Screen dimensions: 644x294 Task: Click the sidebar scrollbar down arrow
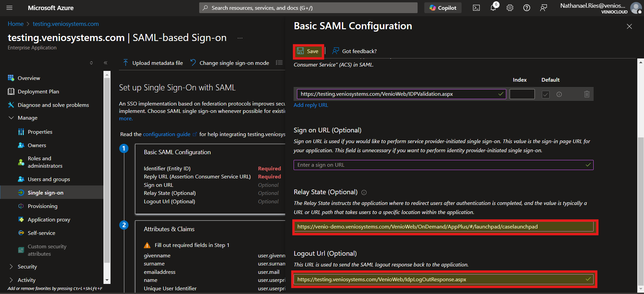[x=107, y=280]
